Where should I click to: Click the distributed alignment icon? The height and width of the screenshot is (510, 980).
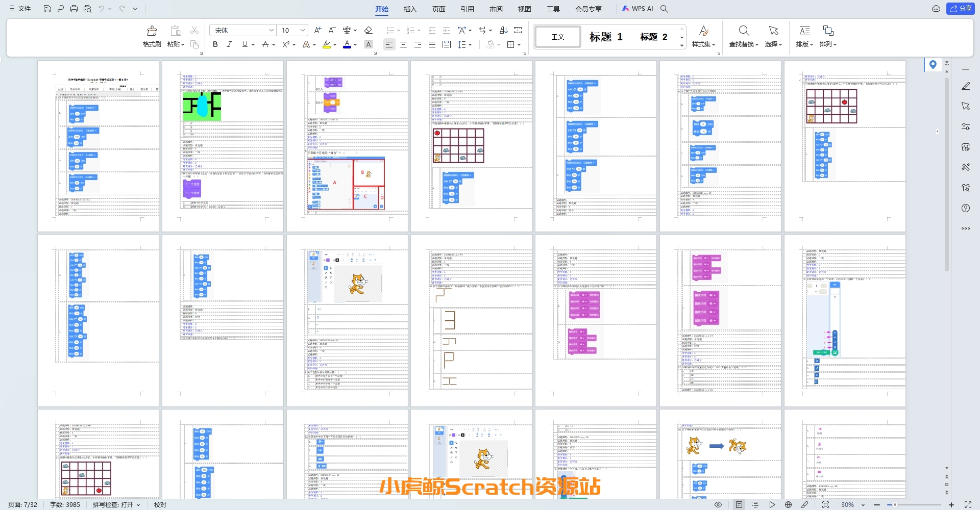coord(446,44)
